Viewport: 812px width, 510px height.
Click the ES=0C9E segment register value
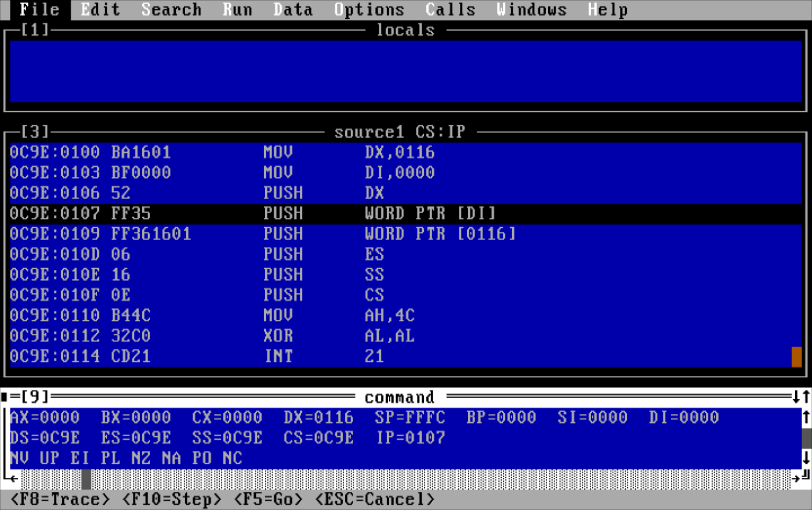[x=136, y=438]
